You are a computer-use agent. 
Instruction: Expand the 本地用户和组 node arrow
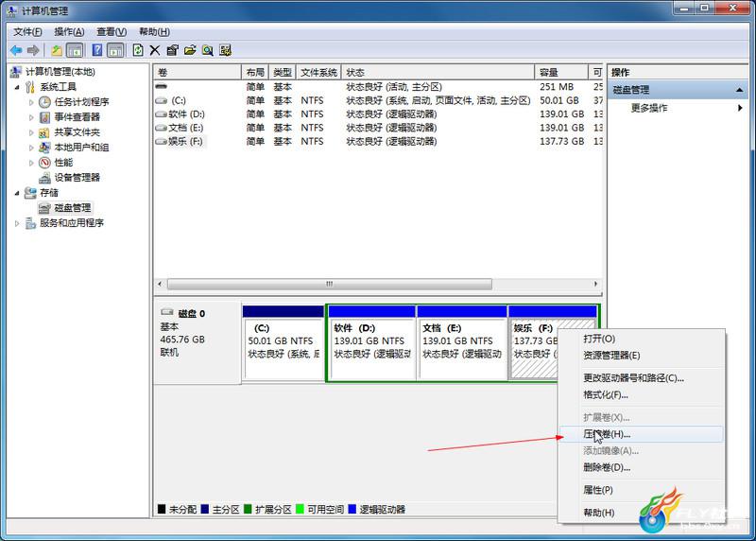click(31, 148)
